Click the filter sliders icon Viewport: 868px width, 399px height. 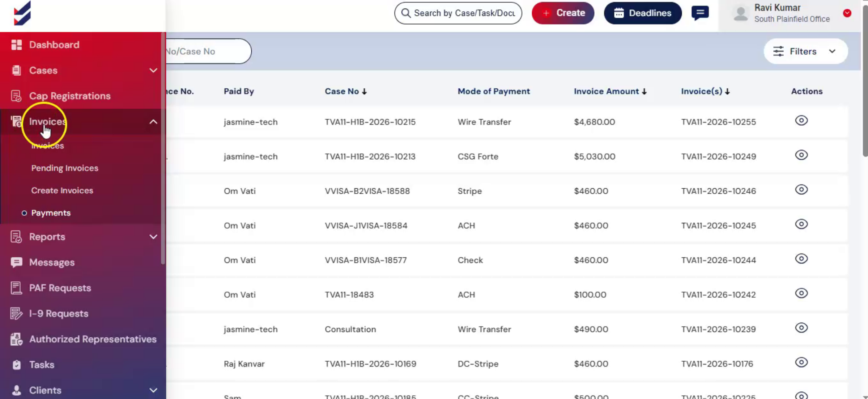[x=778, y=51]
